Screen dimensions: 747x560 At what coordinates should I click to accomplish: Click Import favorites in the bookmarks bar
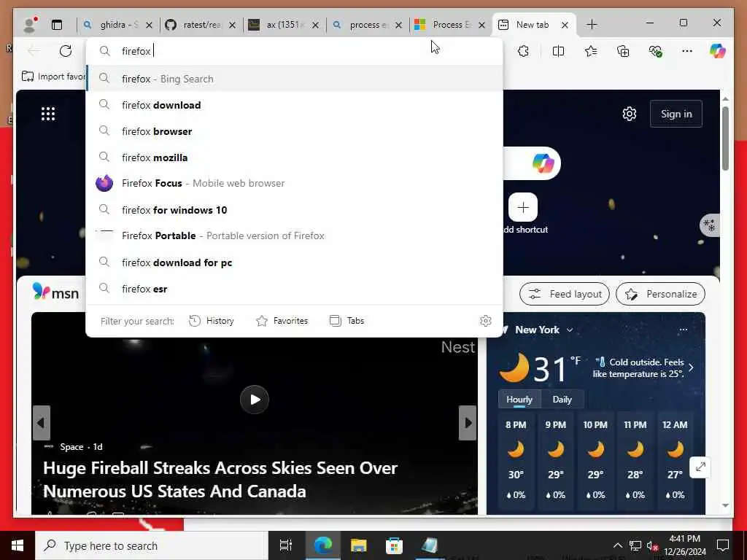[53, 76]
